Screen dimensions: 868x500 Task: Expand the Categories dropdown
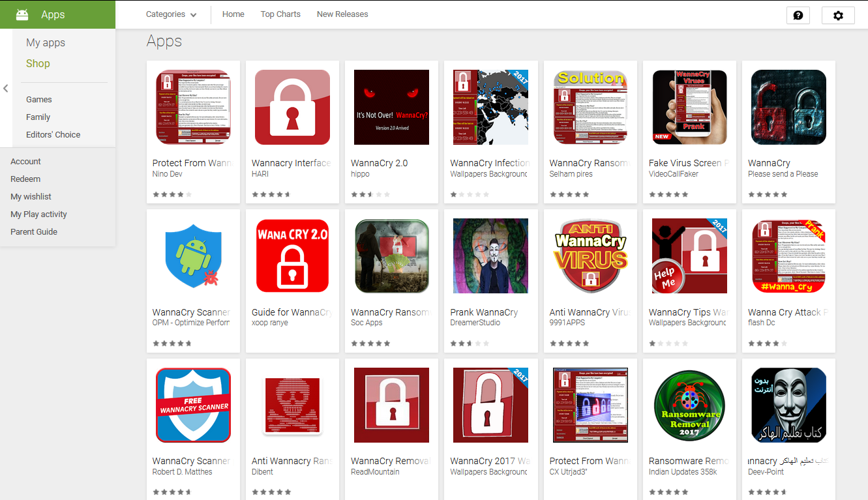[171, 14]
